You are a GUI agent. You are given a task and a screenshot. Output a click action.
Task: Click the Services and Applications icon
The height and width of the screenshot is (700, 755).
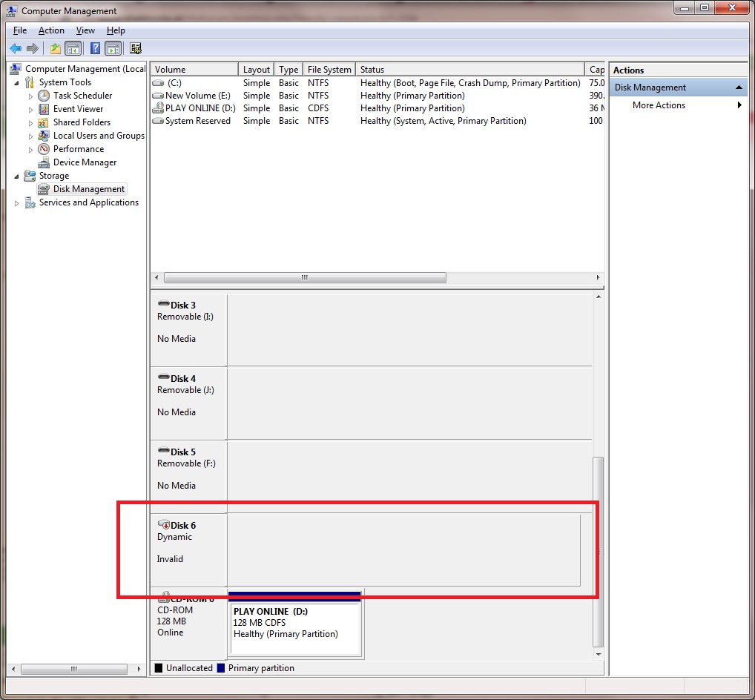pyautogui.click(x=30, y=202)
